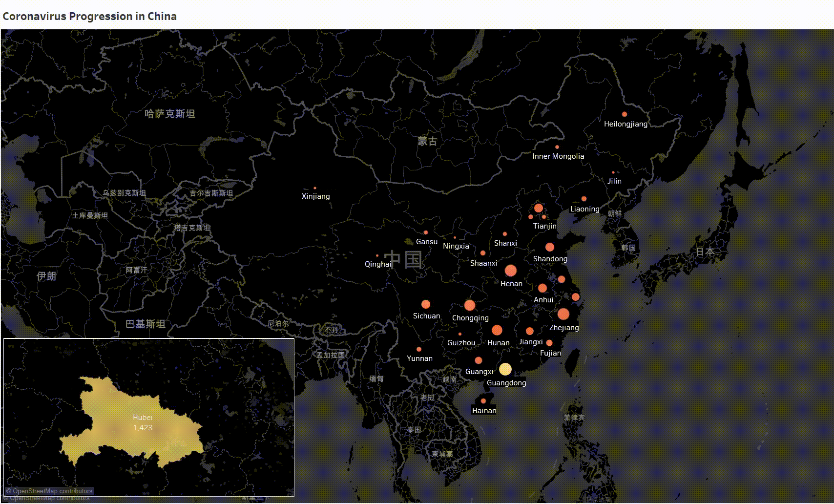The width and height of the screenshot is (834, 504).
Task: Click the Coronavirus Progression in China title
Action: tap(89, 16)
